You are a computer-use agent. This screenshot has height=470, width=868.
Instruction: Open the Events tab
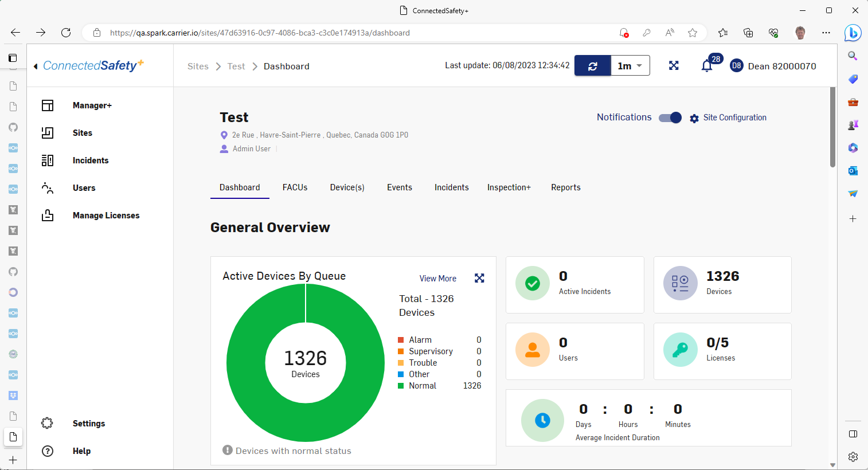[x=400, y=187]
